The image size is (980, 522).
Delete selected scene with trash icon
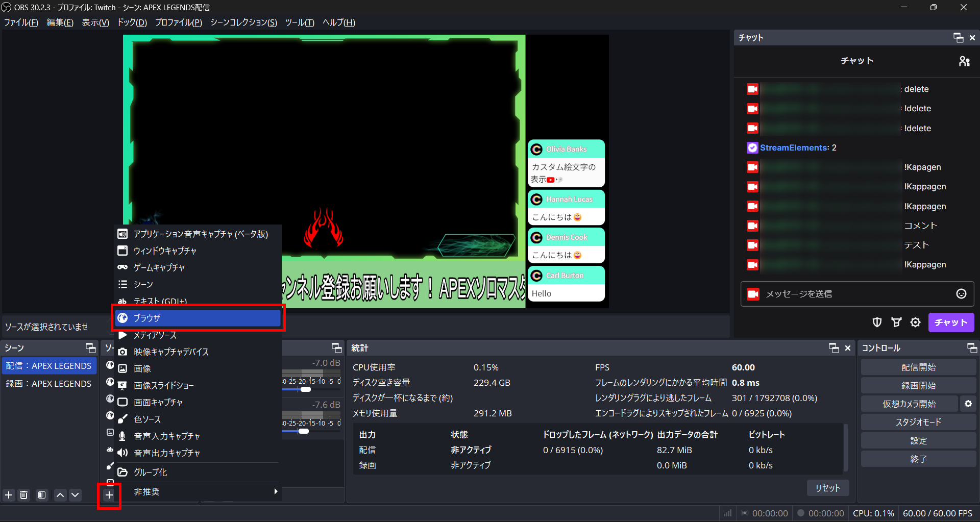pyautogui.click(x=24, y=495)
